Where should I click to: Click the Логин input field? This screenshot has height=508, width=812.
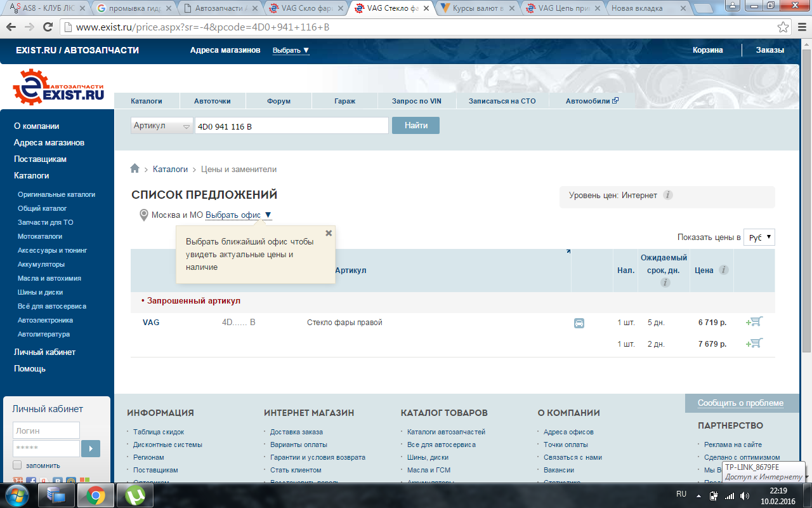click(x=46, y=431)
